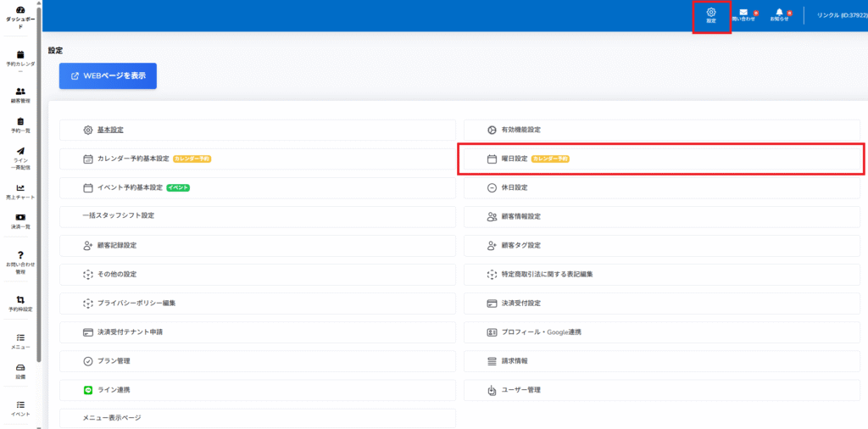
Task: Open 曜日設定 calendar reservation settings
Action: [x=515, y=159]
